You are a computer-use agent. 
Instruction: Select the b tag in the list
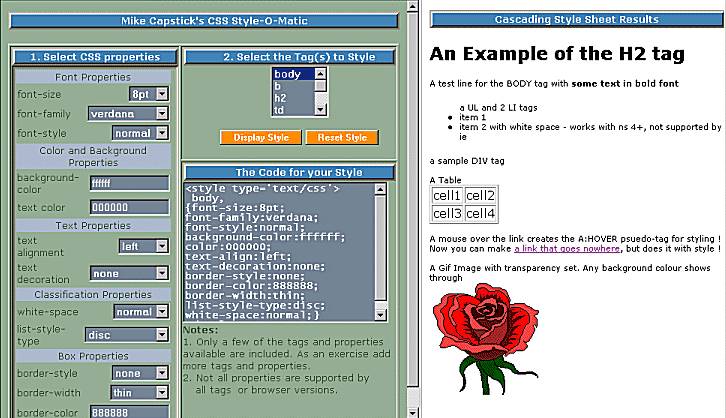click(x=294, y=86)
